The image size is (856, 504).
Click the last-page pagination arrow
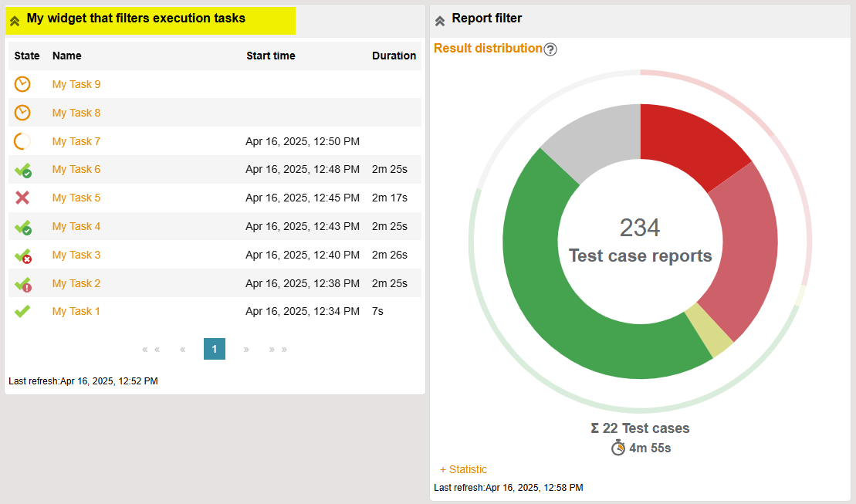[283, 349]
